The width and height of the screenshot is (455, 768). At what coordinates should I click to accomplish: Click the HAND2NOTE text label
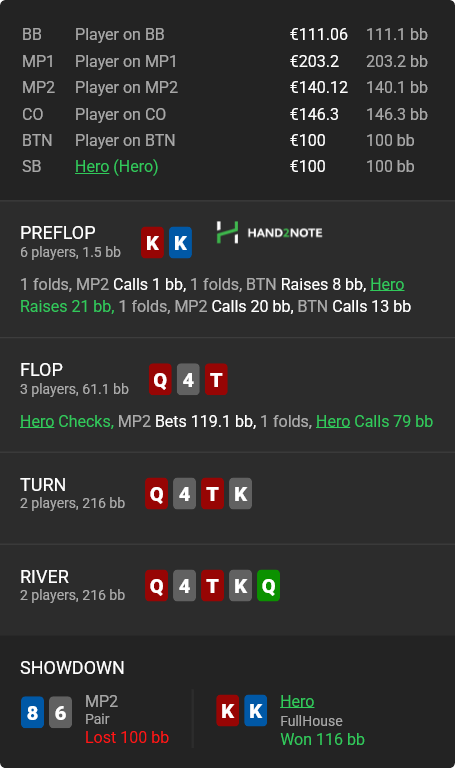(x=285, y=233)
